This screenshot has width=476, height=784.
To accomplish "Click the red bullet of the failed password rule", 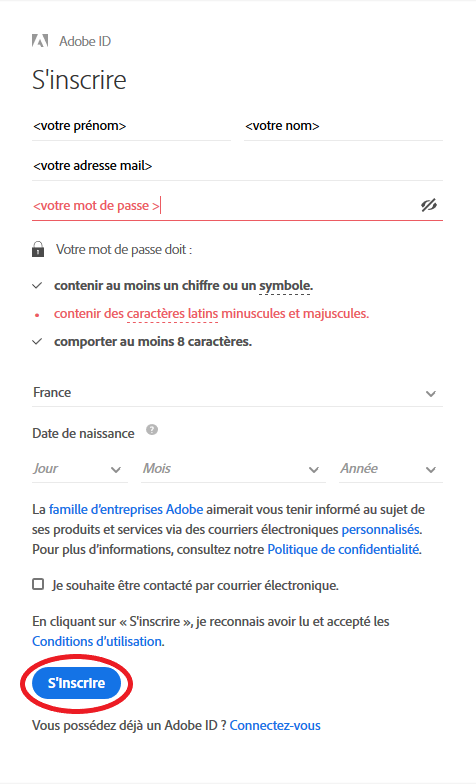I will [x=37, y=314].
